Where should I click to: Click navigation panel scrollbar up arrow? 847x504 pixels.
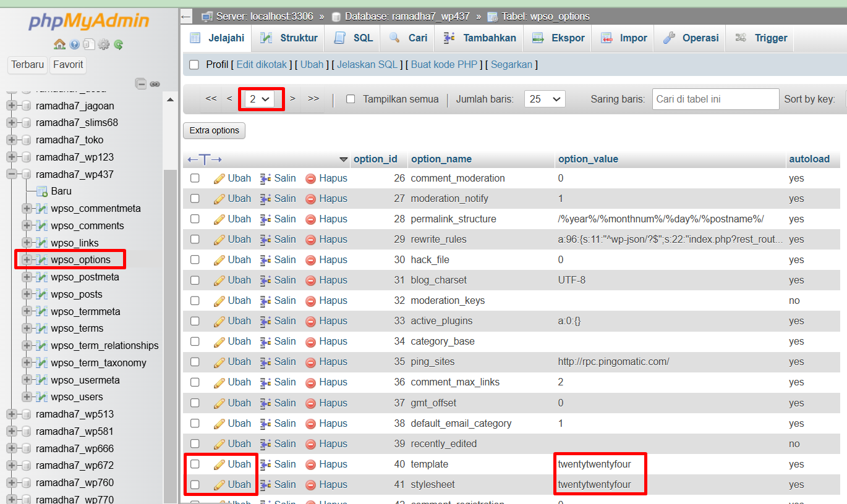coord(170,99)
